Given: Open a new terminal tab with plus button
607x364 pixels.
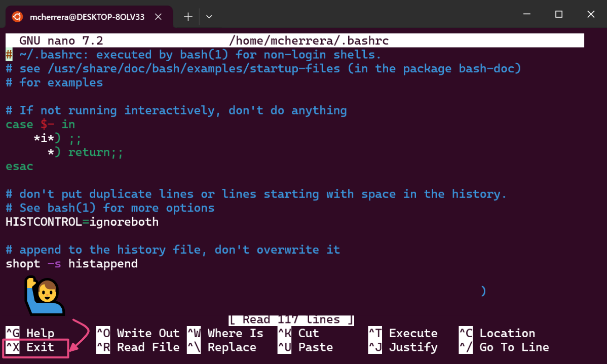Looking at the screenshot, I should click(188, 17).
